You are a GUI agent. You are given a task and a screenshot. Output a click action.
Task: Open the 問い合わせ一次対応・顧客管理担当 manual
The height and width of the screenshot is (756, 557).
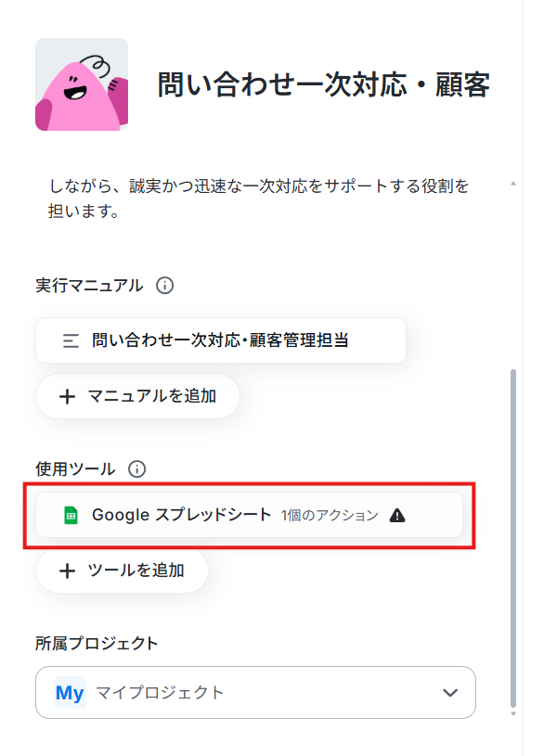pos(221,340)
